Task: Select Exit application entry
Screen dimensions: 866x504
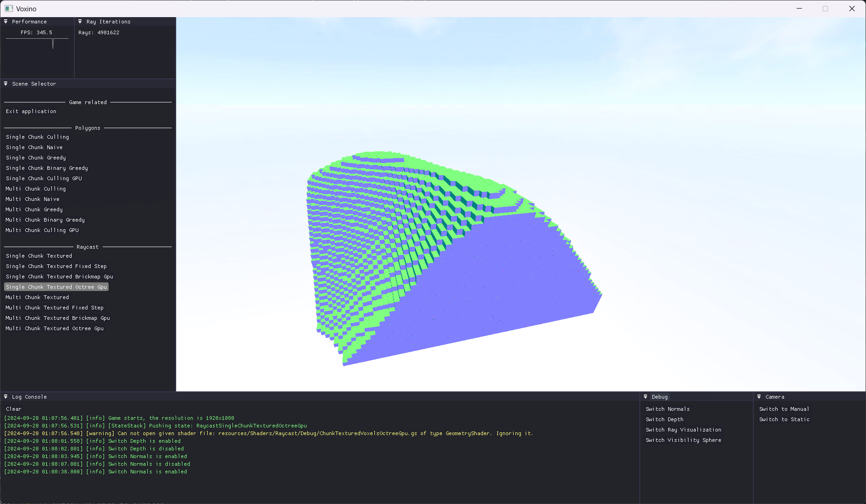Action: point(31,111)
